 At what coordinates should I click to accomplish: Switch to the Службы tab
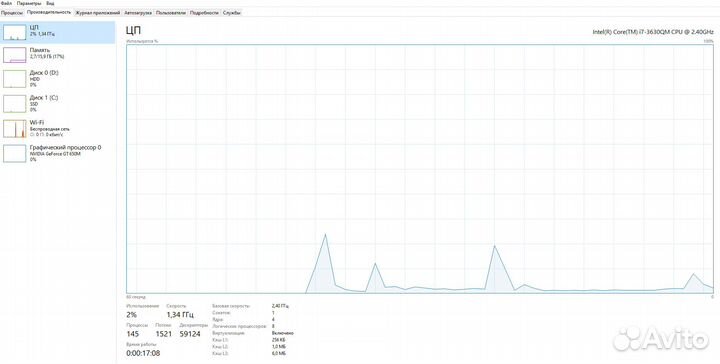click(x=231, y=13)
